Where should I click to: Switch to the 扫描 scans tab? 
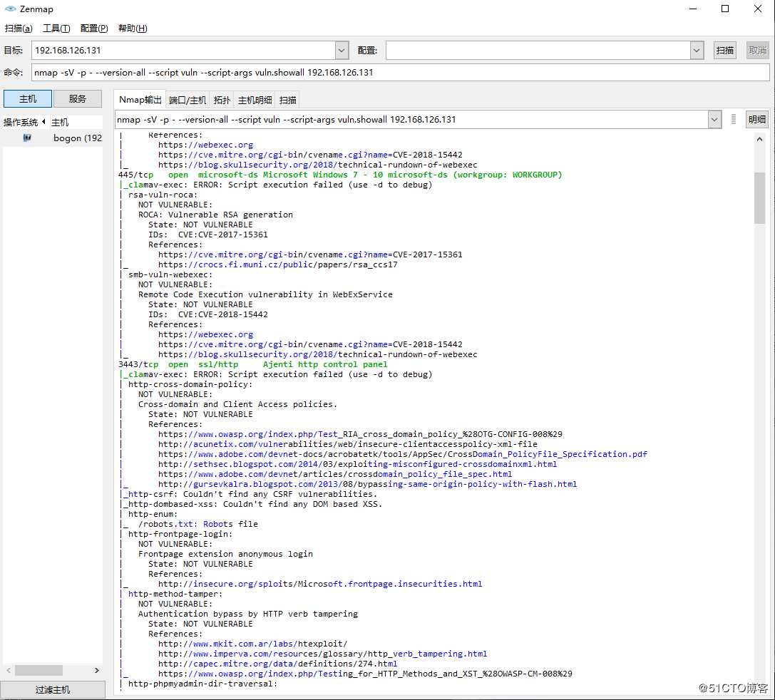pyautogui.click(x=287, y=101)
